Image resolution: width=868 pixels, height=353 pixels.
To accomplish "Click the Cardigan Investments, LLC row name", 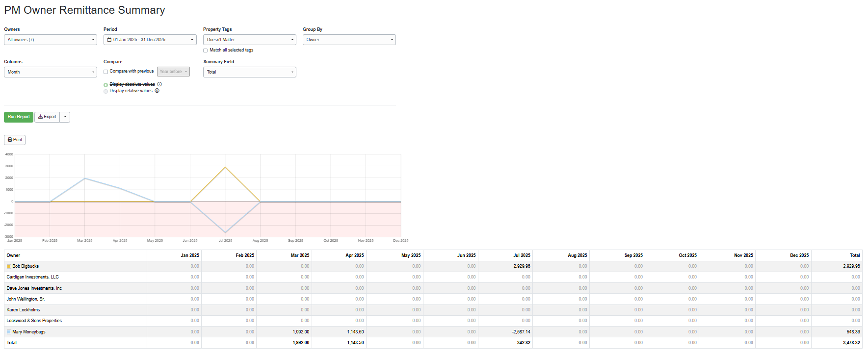I will (32, 277).
